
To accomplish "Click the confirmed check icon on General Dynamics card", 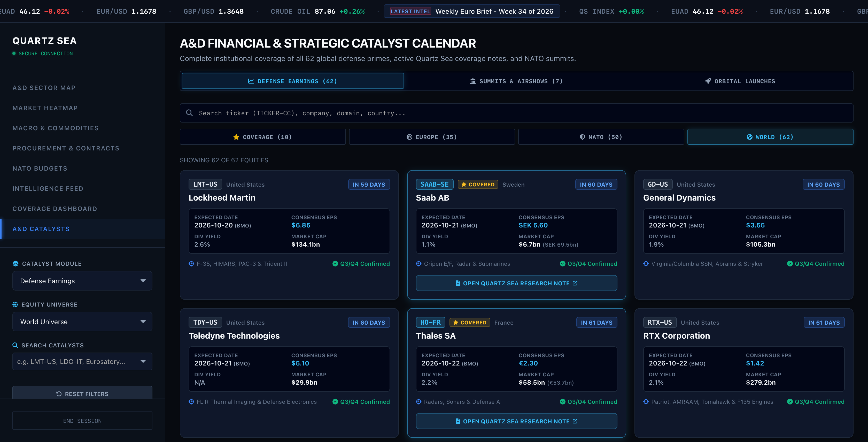I will [x=790, y=264].
